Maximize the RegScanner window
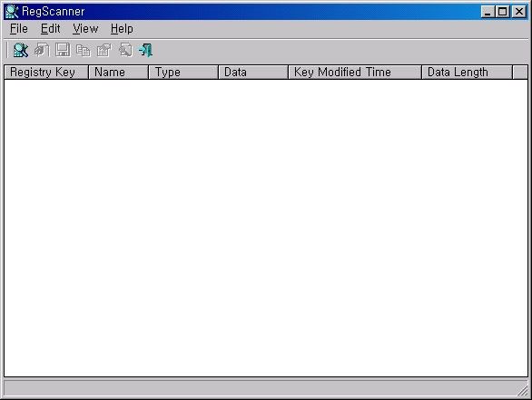Viewport: 532px width, 400px height. click(x=502, y=12)
